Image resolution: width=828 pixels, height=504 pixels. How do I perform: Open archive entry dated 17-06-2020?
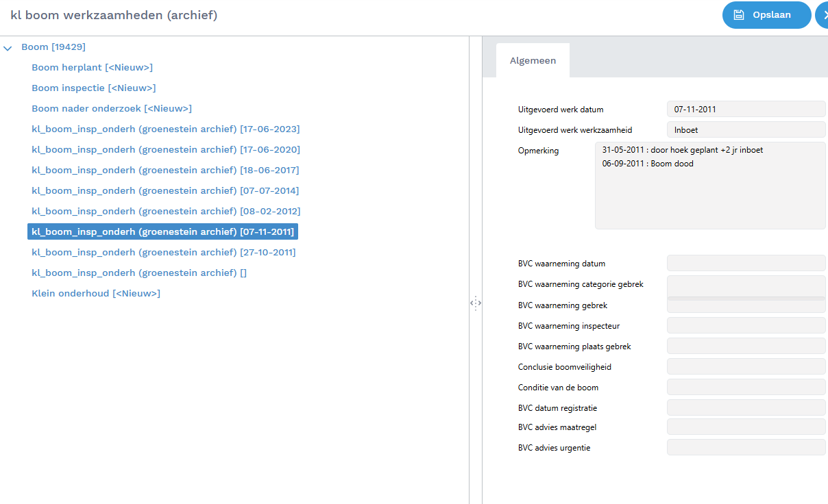(165, 150)
